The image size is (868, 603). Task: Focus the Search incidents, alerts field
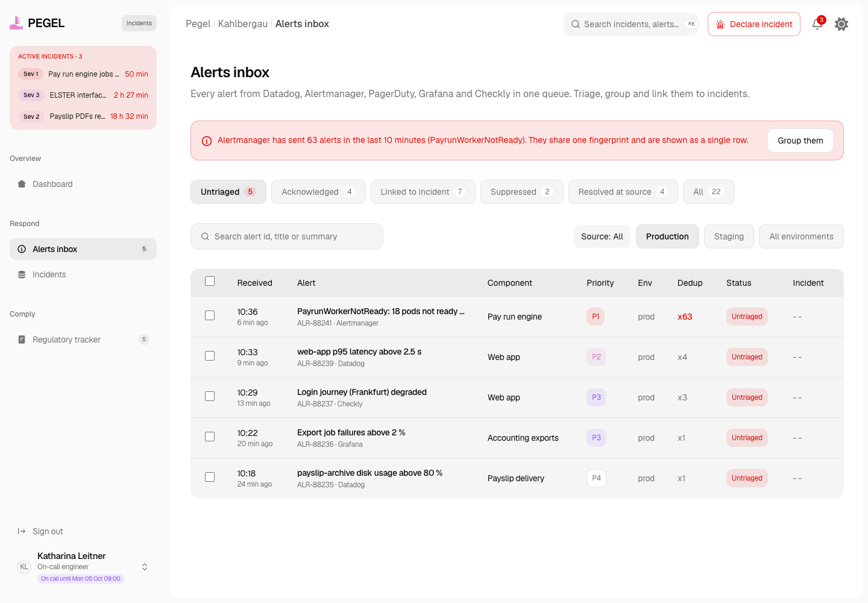pyautogui.click(x=631, y=24)
